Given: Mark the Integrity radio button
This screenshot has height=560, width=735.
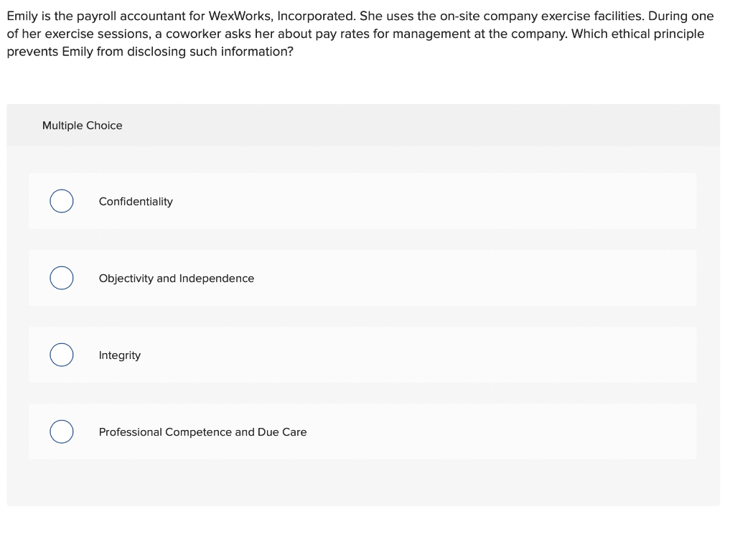Looking at the screenshot, I should (62, 355).
